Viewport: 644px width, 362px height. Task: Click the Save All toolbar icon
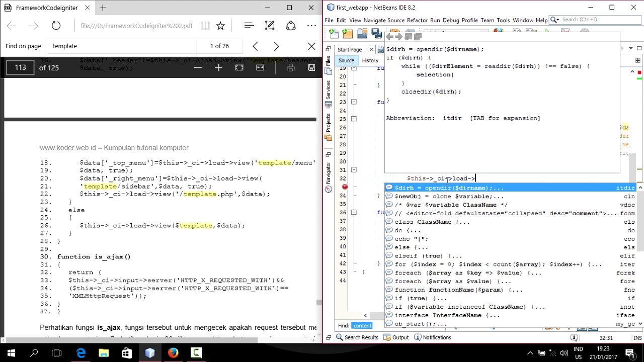376,34
